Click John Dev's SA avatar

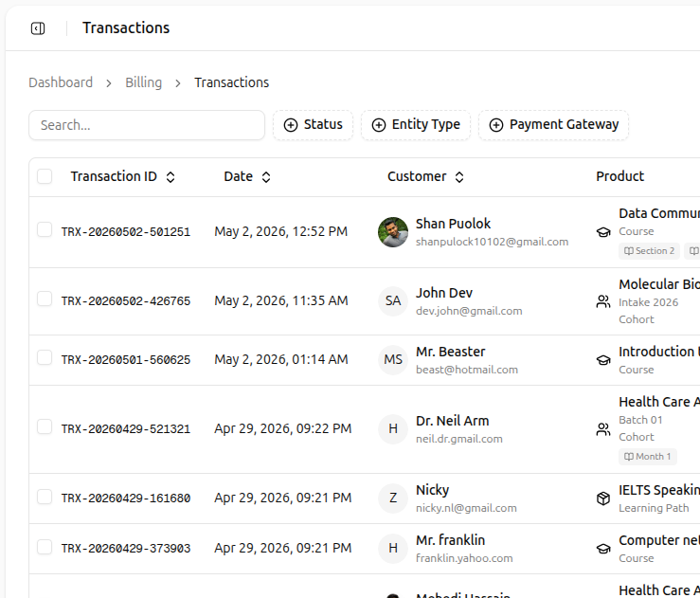(393, 301)
